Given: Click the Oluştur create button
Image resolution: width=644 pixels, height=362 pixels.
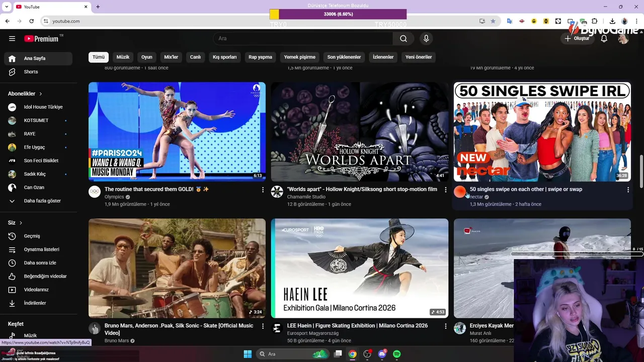Looking at the screenshot, I should point(577,38).
